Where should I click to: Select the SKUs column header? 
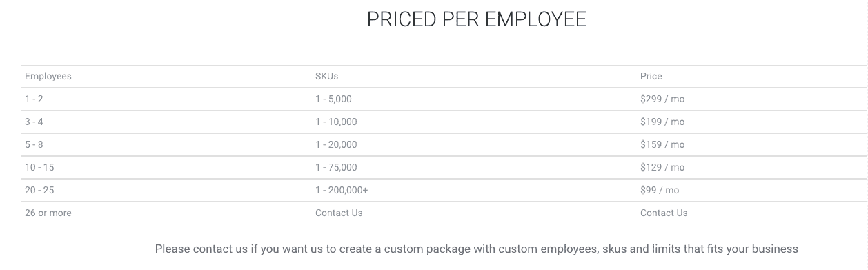click(x=327, y=76)
